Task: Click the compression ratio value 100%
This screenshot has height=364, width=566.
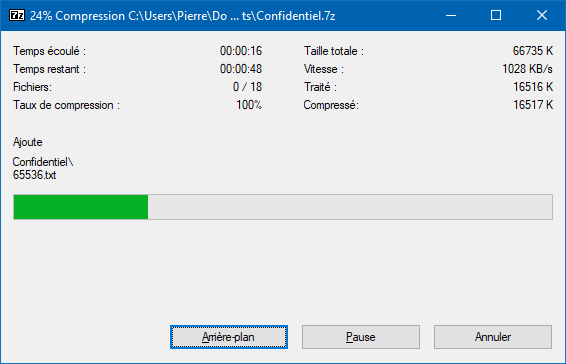Action: click(x=249, y=105)
